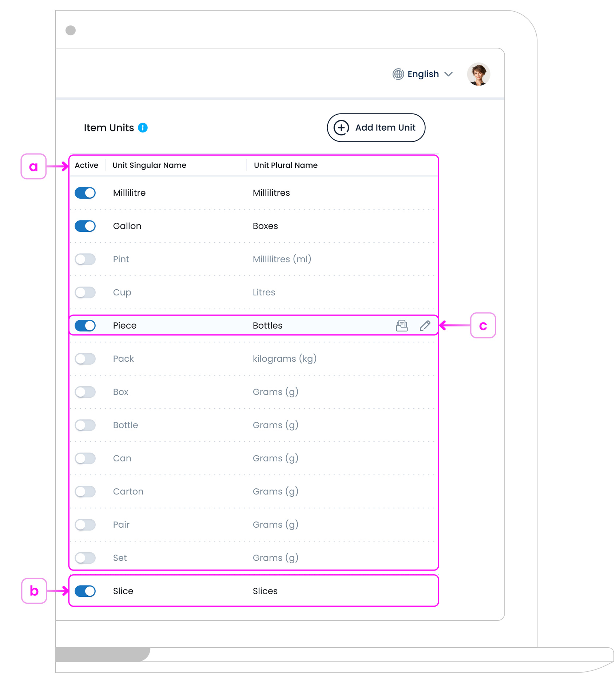Image resolution: width=616 pixels, height=683 pixels.
Task: Click the globe language icon
Action: point(398,74)
